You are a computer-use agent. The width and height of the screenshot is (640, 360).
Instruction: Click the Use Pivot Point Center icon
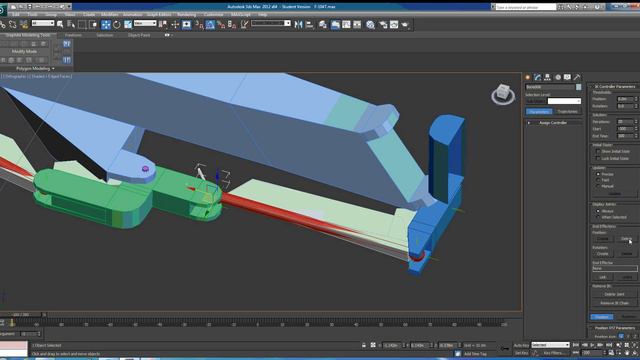[163, 24]
